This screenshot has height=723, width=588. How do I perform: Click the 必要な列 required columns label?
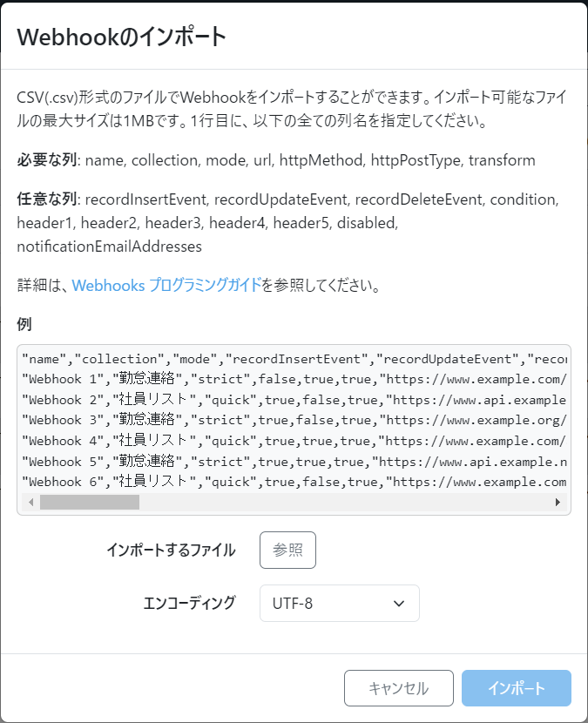point(44,161)
